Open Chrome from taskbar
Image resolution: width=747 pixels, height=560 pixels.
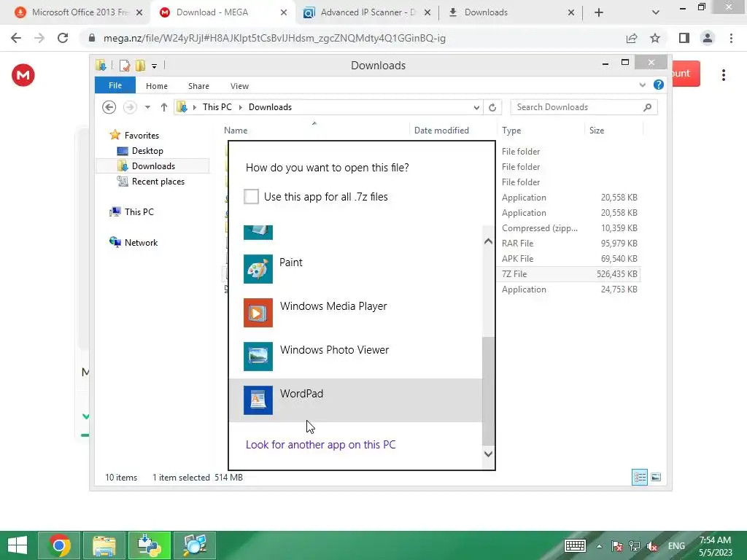[x=59, y=545]
